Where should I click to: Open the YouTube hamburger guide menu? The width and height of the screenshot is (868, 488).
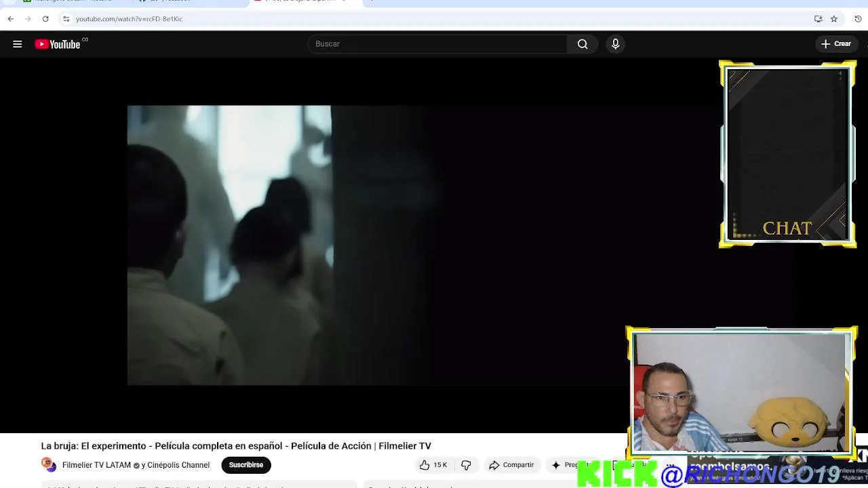coord(18,44)
